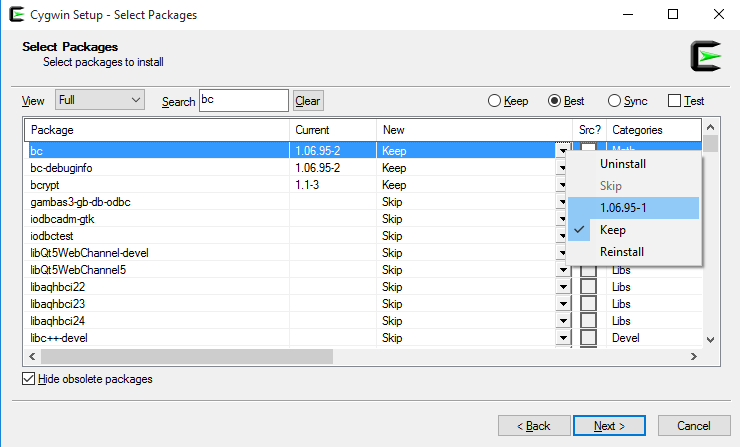Screen dimensions: 740x447
Task: Choose Keep in the popup menu
Action: coord(633,230)
